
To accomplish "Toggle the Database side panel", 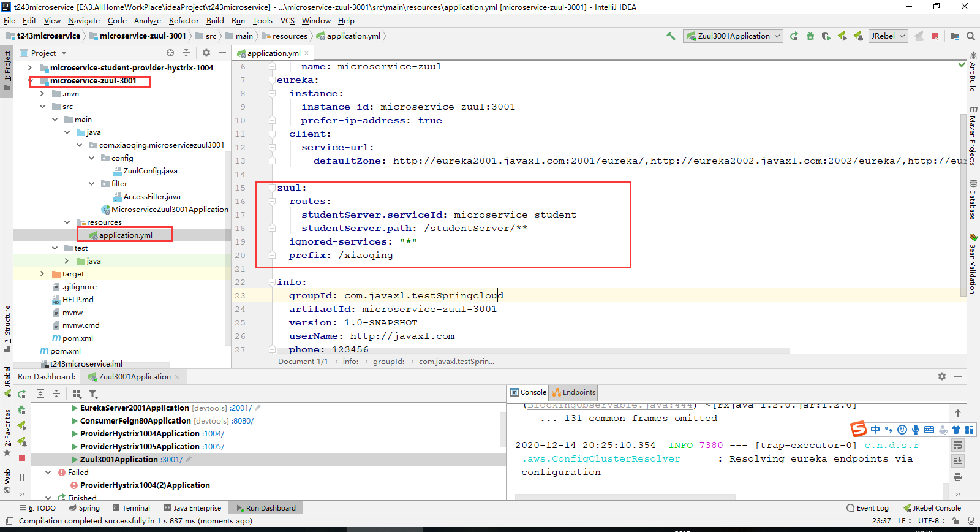I will pos(973,200).
